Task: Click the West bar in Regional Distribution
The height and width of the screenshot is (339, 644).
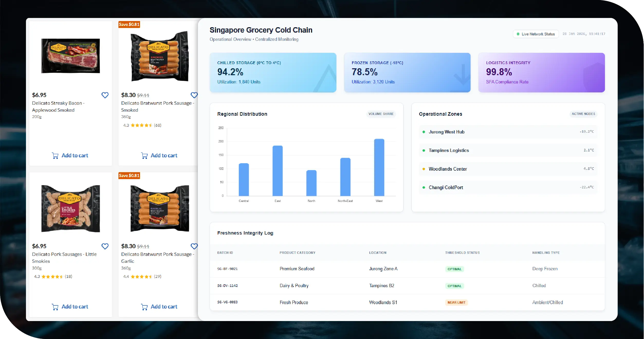Action: (x=379, y=167)
